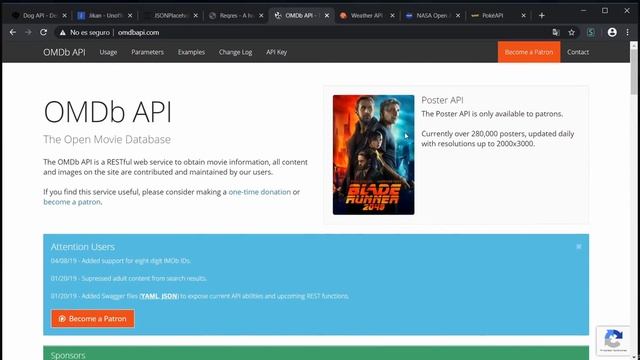Close the NASA Open tab
Image resolution: width=640 pixels, height=360 pixels.
(458, 16)
